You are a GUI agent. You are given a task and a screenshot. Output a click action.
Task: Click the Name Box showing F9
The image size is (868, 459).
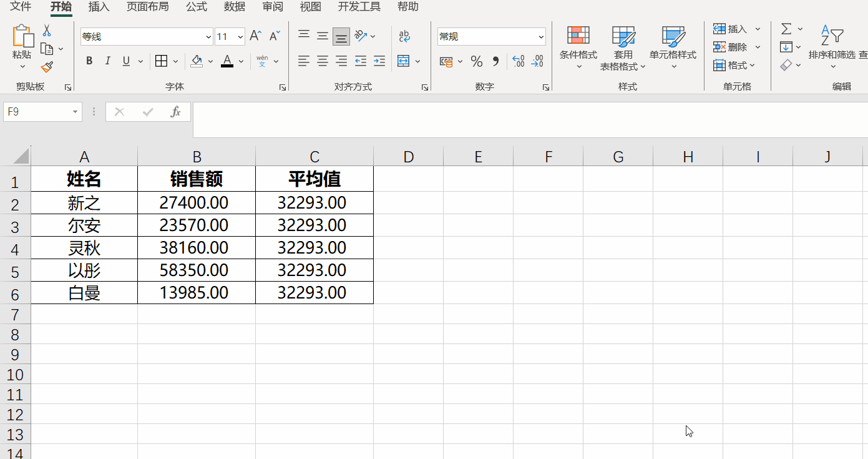pyautogui.click(x=37, y=111)
